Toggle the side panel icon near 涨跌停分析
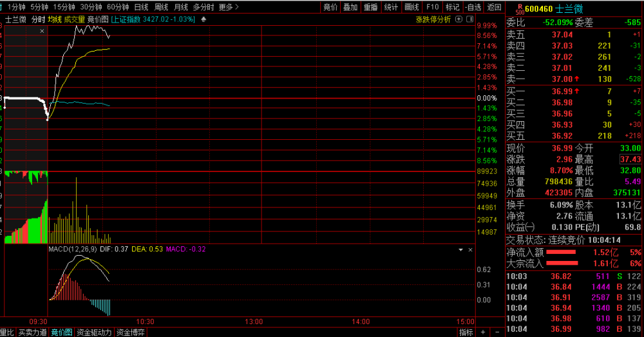644x337 pixels. click(470, 19)
